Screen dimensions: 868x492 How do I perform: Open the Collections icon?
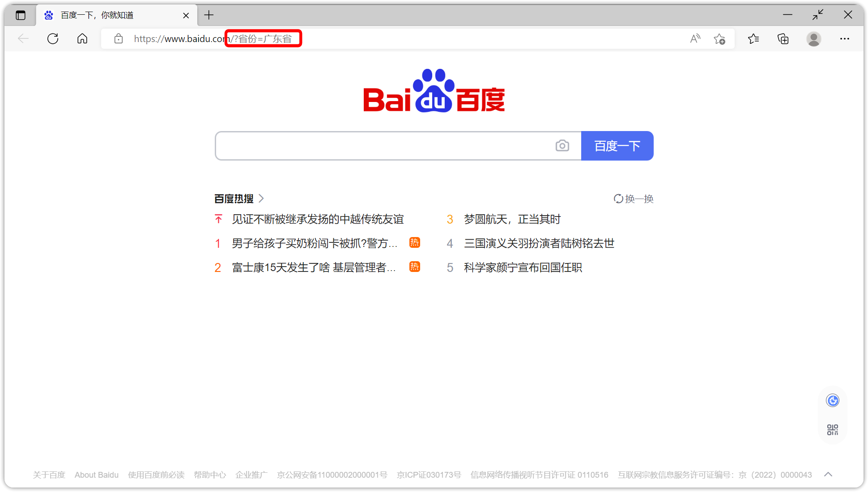783,39
